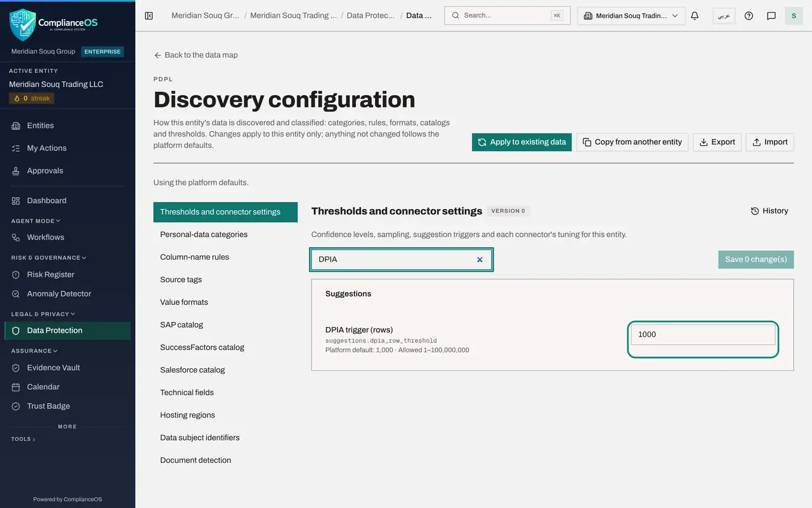Screen dimensions: 812x508
Task: Open Entities in the sidebar
Action: [67, 126]
